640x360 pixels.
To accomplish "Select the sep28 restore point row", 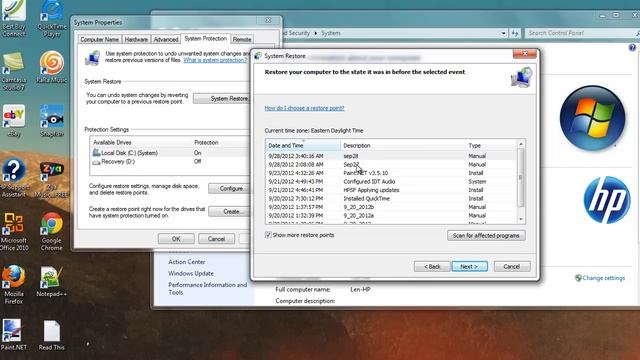I will tap(391, 156).
